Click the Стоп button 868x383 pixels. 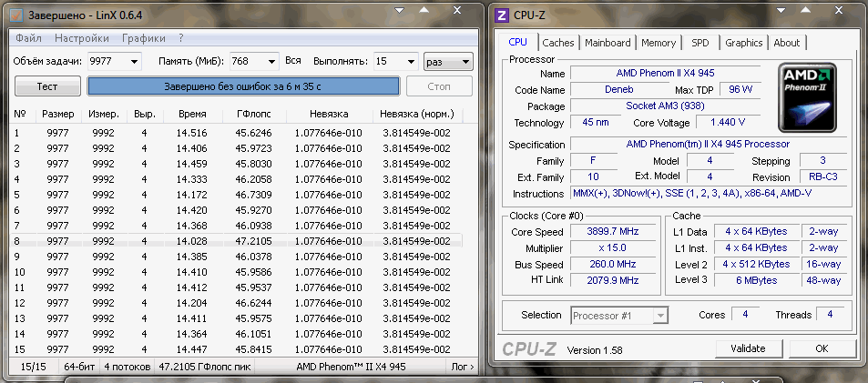point(439,86)
